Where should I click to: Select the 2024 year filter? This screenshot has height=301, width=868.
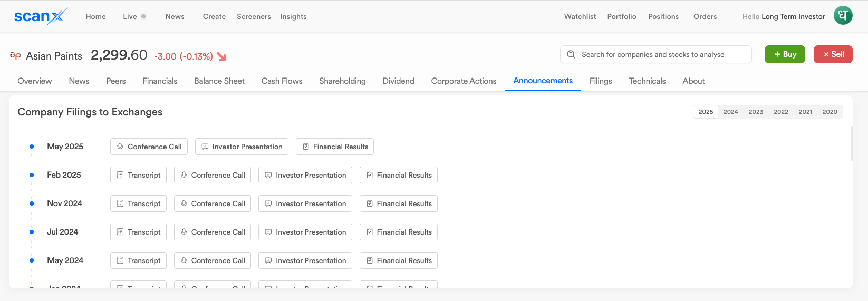point(730,112)
